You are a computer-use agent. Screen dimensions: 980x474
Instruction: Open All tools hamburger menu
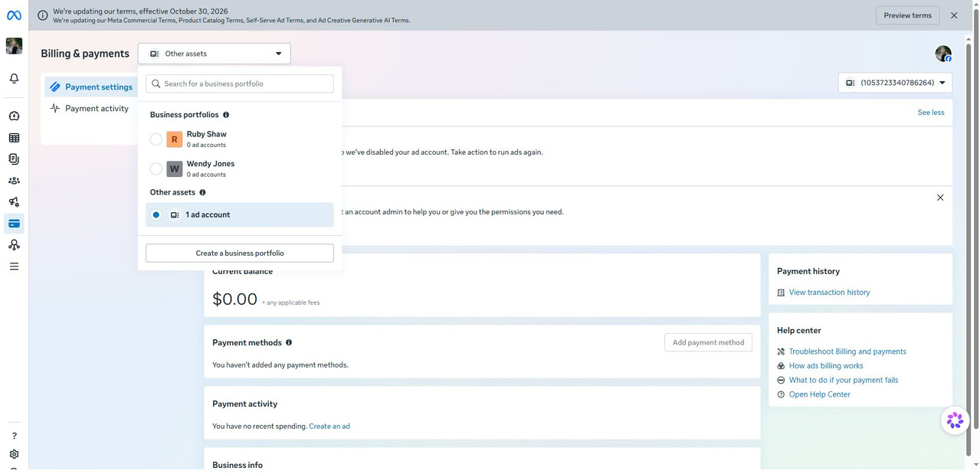[14, 266]
